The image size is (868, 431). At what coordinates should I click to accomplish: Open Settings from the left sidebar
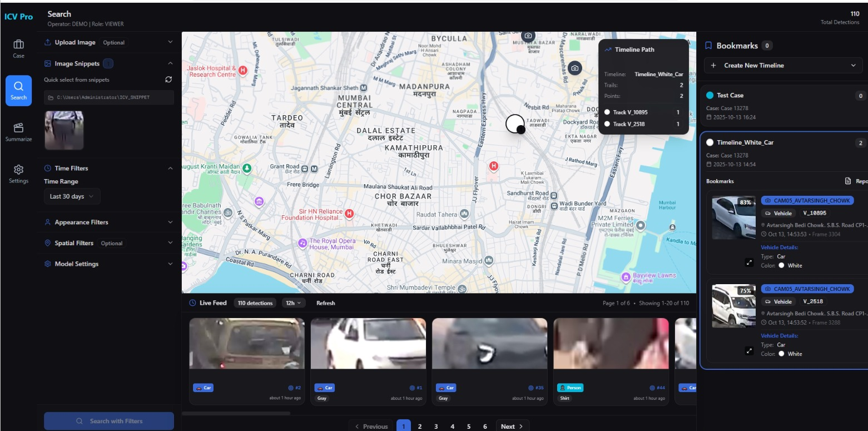pos(18,173)
